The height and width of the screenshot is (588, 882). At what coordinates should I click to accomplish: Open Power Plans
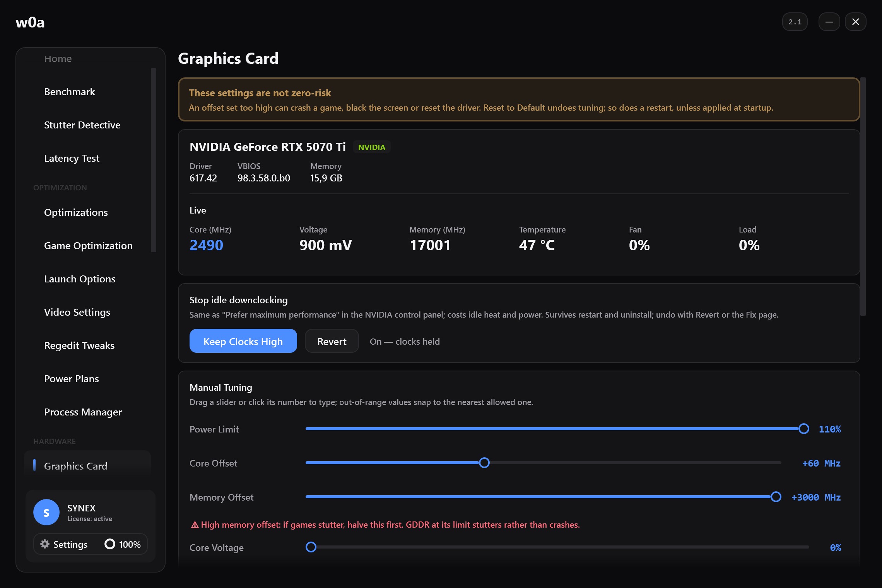click(x=72, y=379)
